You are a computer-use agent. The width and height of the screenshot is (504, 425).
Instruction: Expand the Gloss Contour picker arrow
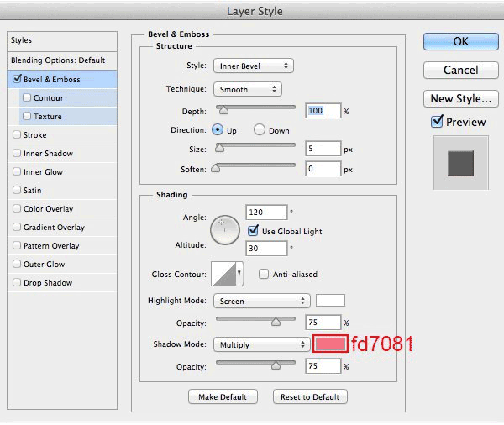239,274
